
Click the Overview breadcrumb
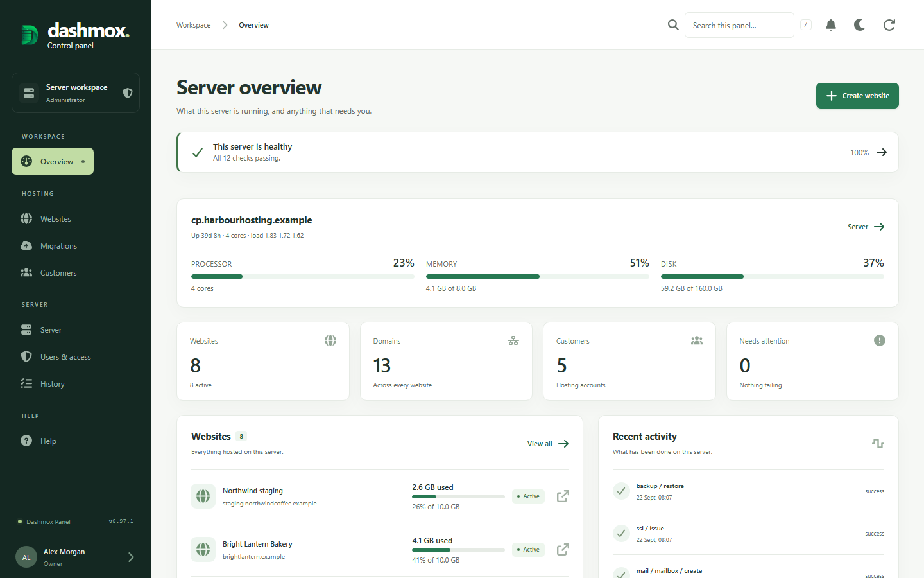(253, 25)
